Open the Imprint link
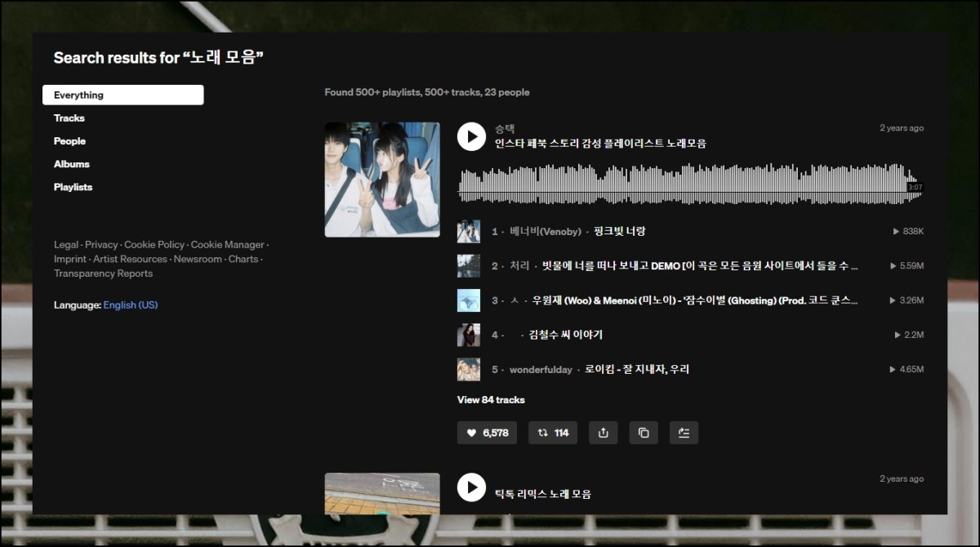 pos(70,260)
